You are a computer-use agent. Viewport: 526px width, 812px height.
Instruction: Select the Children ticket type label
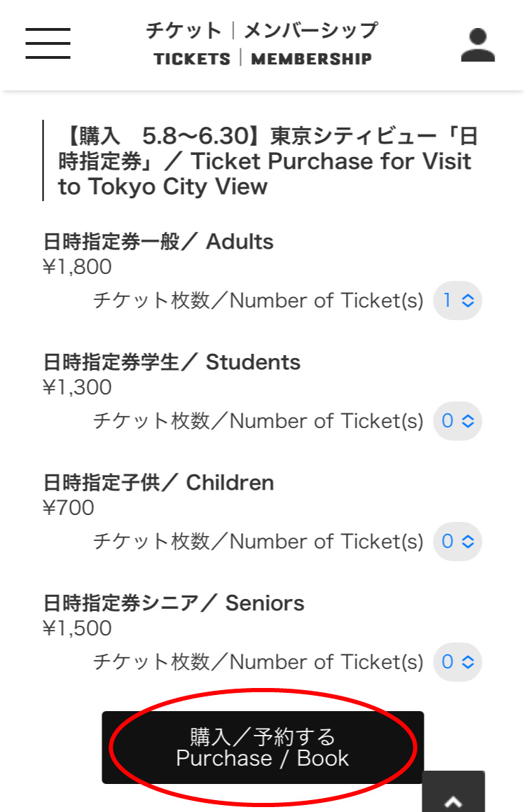[158, 483]
